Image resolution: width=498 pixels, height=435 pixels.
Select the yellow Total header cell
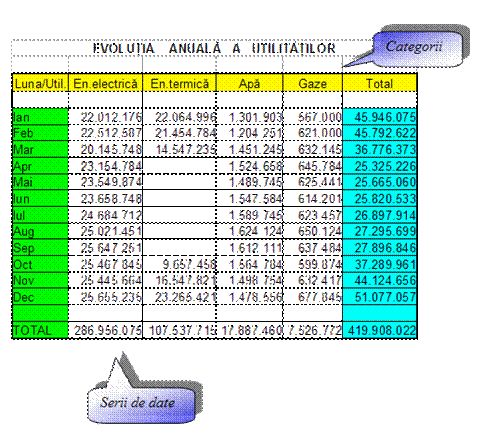(379, 83)
